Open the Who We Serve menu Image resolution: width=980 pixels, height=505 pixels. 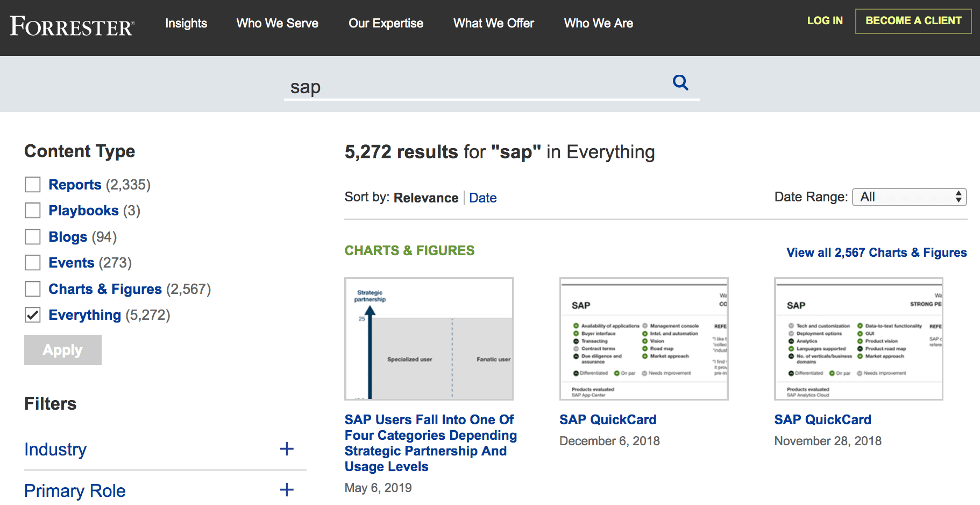[278, 23]
